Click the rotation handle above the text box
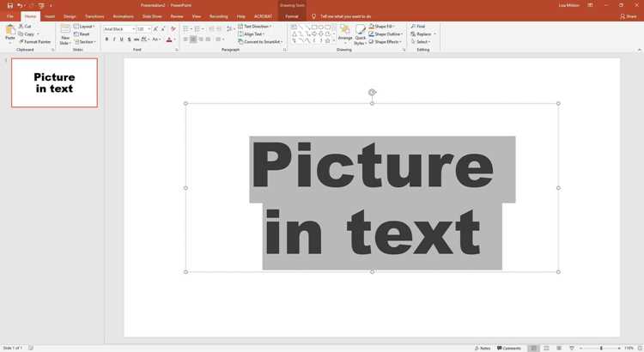The image size is (644, 352). click(x=372, y=93)
